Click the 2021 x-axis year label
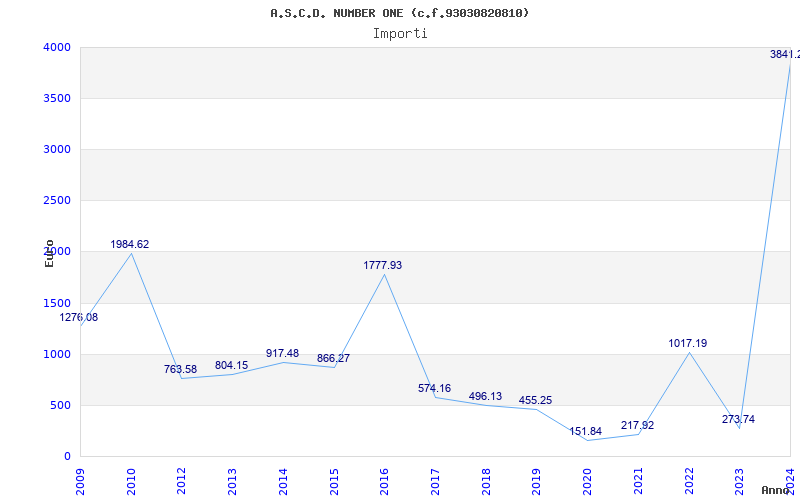 click(x=638, y=481)
